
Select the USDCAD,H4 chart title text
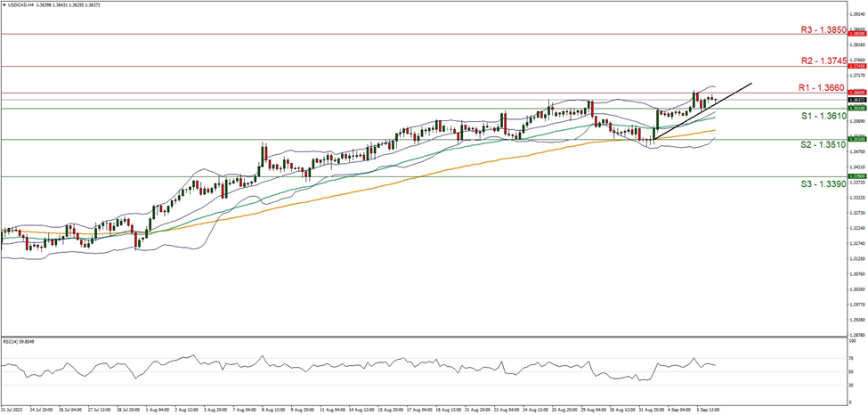click(27, 6)
